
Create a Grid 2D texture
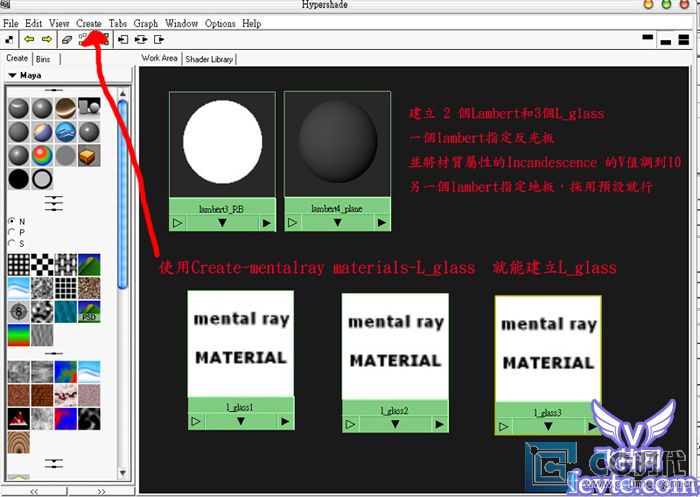[x=66, y=288]
